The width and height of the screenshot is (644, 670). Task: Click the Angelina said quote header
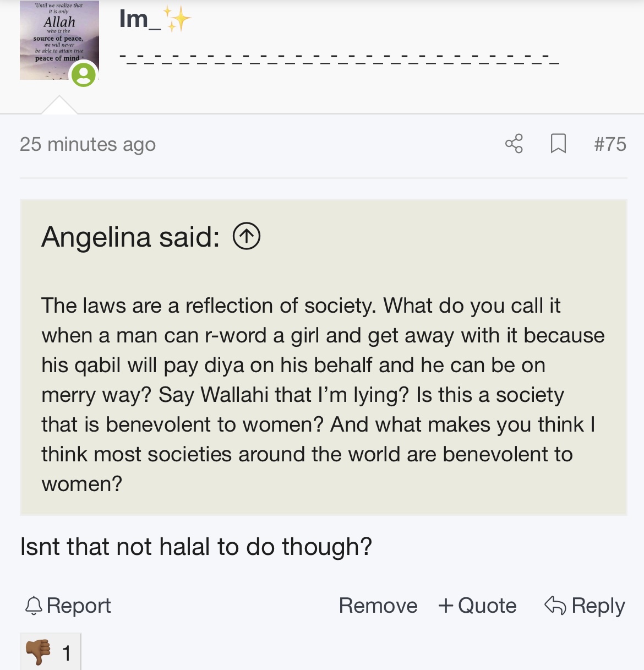click(x=130, y=237)
